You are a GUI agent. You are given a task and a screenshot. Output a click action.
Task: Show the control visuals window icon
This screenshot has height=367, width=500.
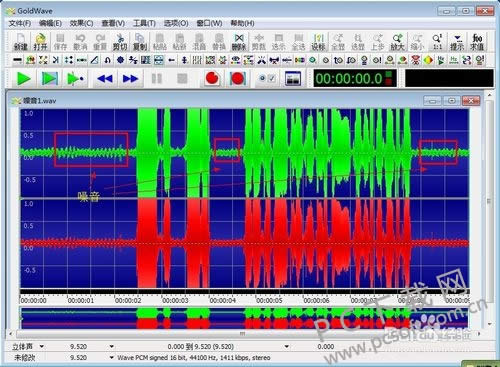tap(293, 79)
